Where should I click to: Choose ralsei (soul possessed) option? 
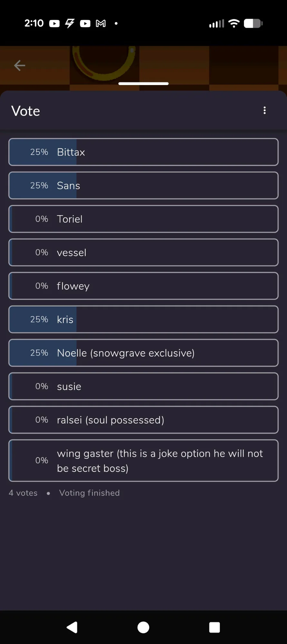pyautogui.click(x=143, y=420)
